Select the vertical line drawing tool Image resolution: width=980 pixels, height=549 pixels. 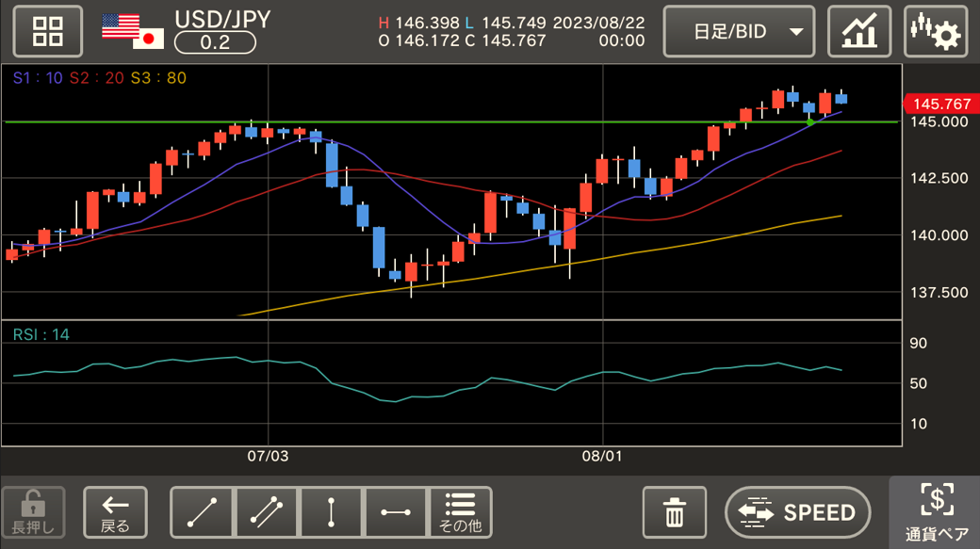point(332,512)
